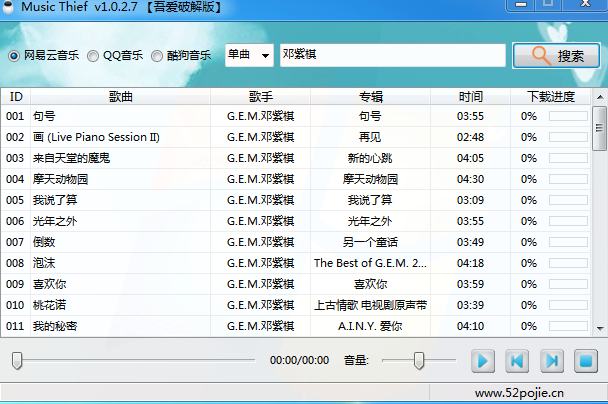Select song row 001 句号
Viewport: 608px width, 404px height.
(x=296, y=116)
